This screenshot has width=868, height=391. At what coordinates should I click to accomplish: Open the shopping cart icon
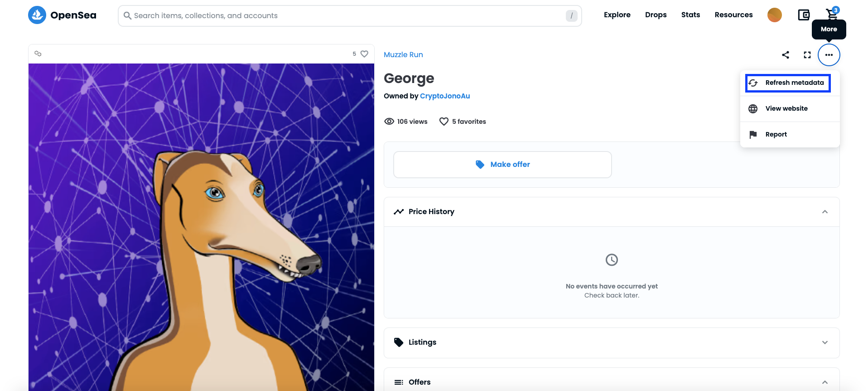(832, 15)
